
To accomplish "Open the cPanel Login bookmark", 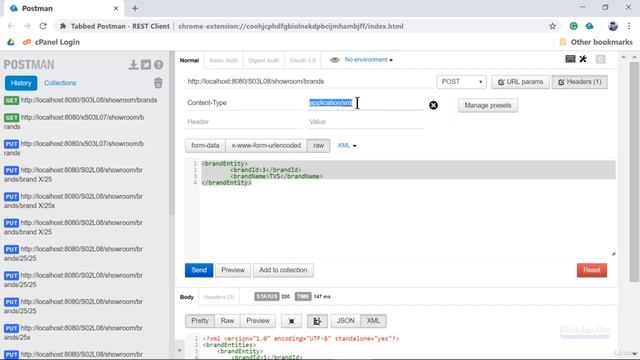I will click(51, 42).
